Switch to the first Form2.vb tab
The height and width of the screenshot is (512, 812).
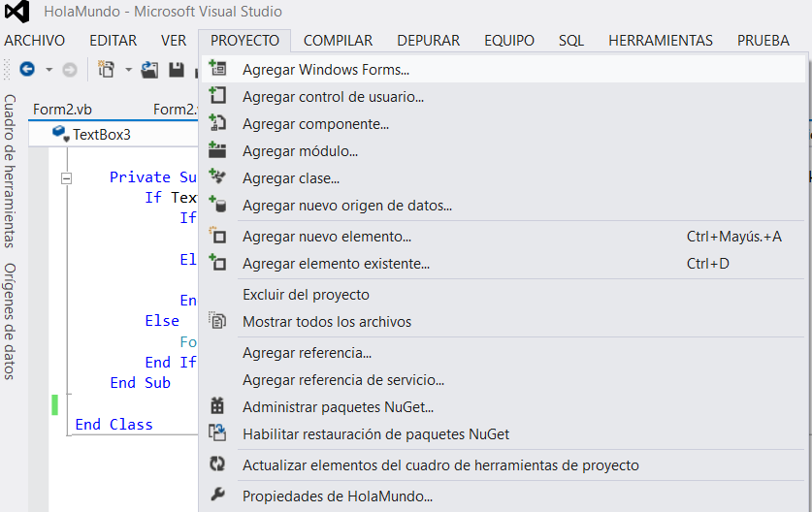tap(61, 109)
